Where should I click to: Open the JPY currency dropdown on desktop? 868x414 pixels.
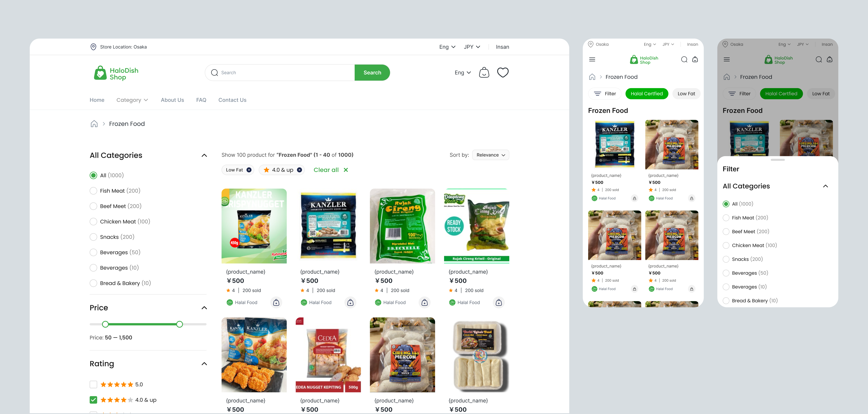click(x=472, y=47)
